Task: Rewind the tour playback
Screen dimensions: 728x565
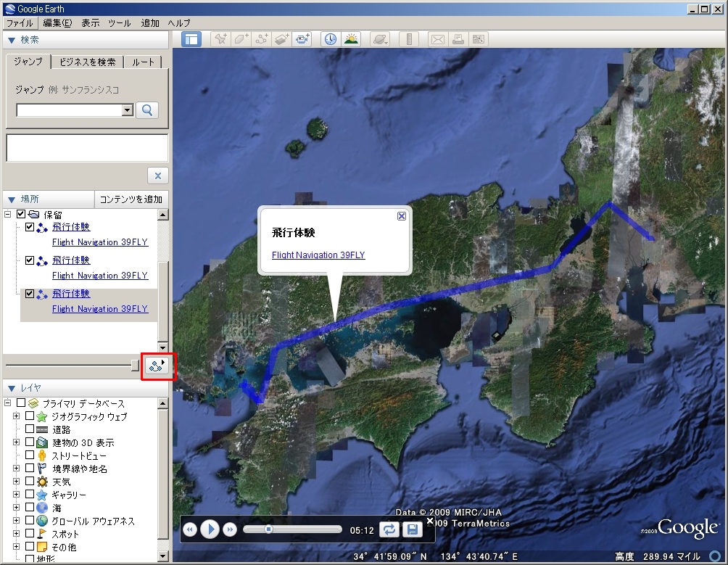Action: click(x=190, y=529)
